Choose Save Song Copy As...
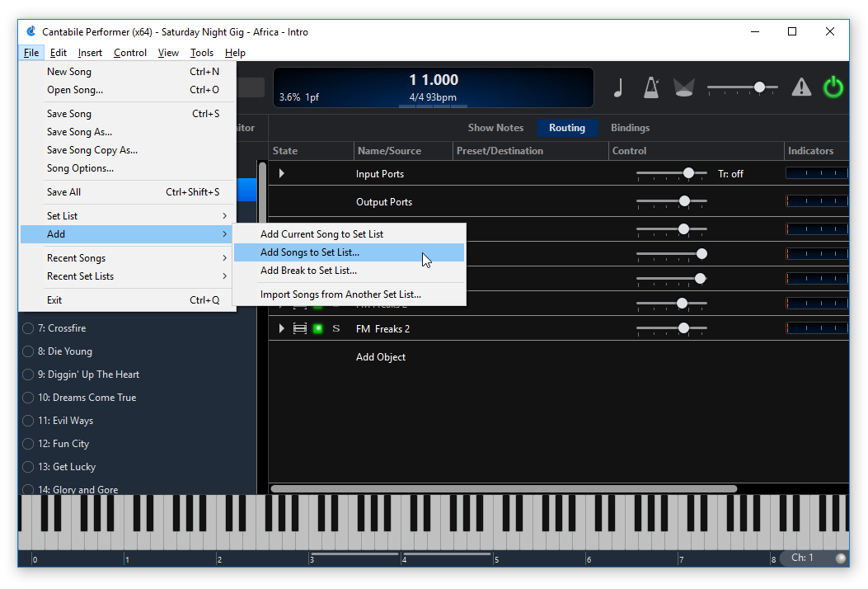The height and width of the screenshot is (589, 868). pos(128,150)
